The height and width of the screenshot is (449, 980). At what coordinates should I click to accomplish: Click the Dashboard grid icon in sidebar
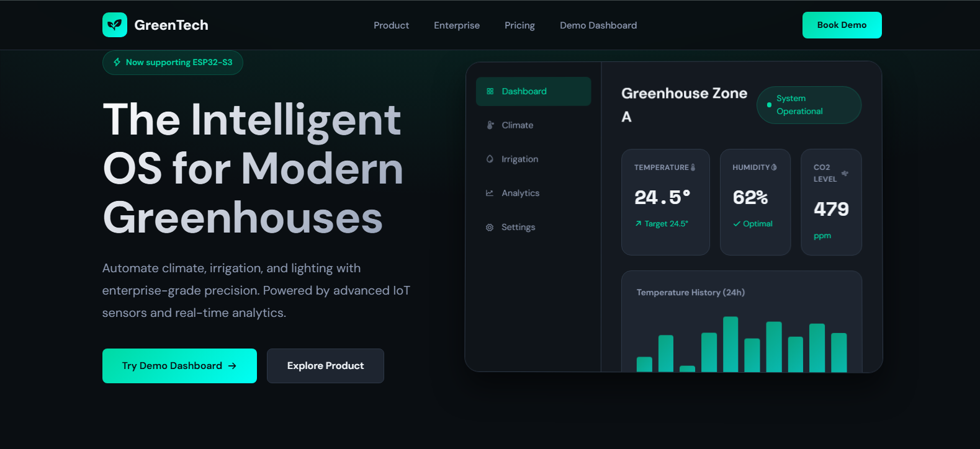(x=490, y=91)
